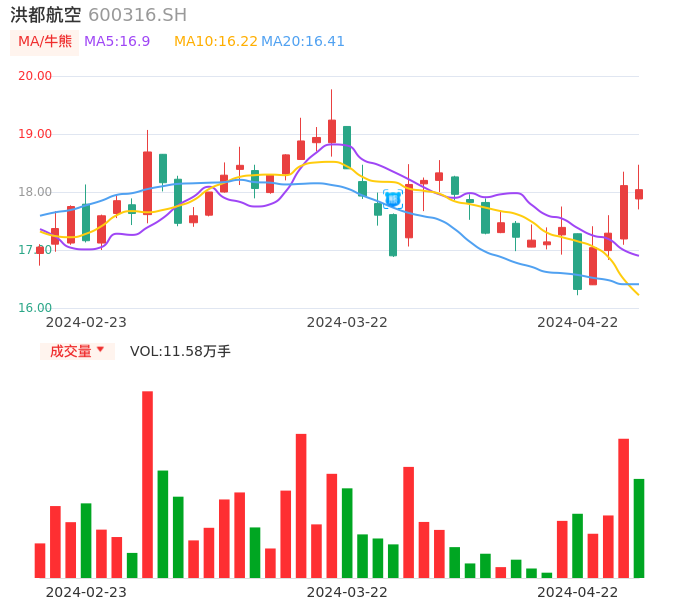Screen dimensions: 686x606
Task: Click 2024-03-22 date under volume chart
Action: coord(347,592)
